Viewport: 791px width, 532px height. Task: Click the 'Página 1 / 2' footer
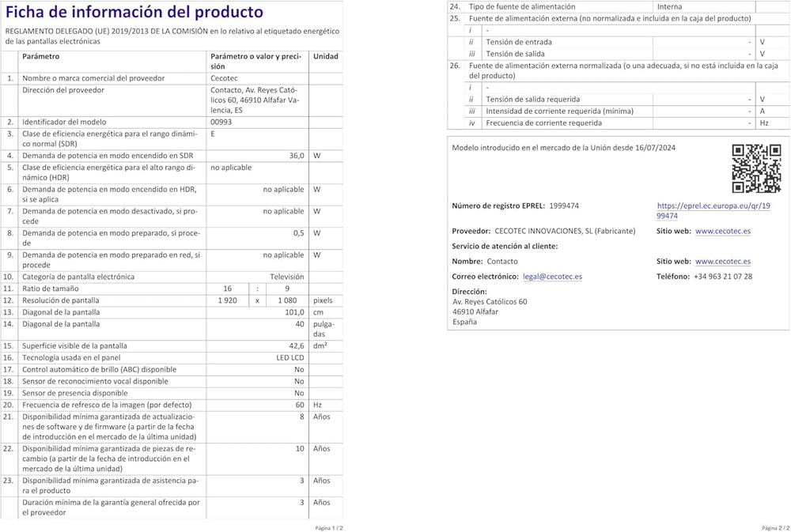coord(328,527)
